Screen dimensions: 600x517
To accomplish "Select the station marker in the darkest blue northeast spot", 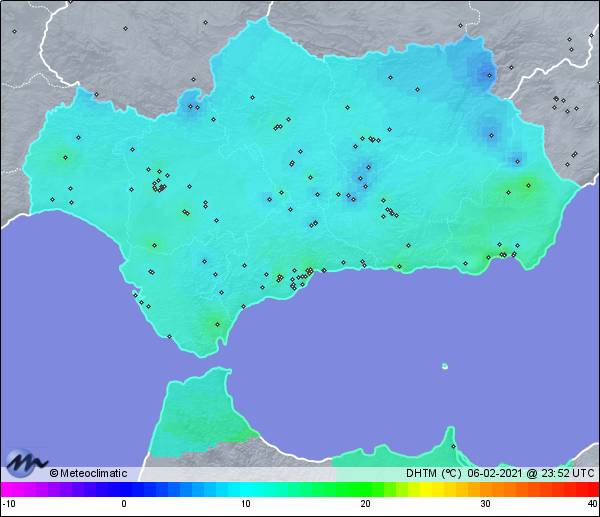I will pyautogui.click(x=489, y=75).
